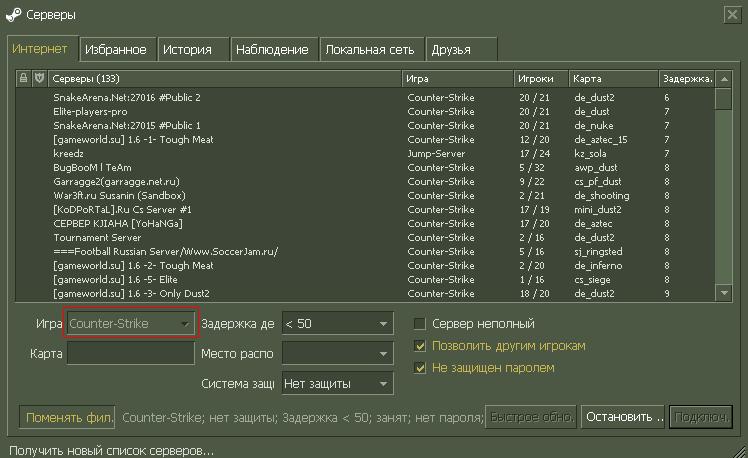The image size is (748, 458).
Task: Select [gameworld.su] 1.6 -5- Elite
Action: [365, 280]
